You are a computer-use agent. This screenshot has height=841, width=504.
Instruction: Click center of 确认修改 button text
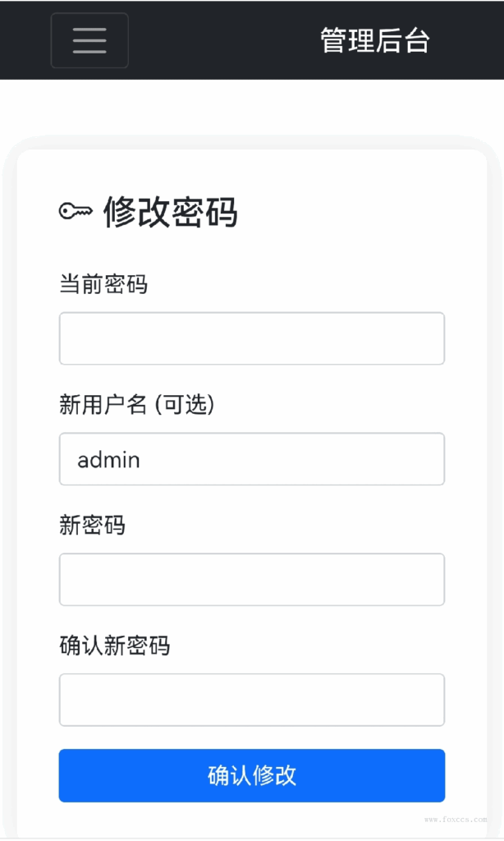[250, 774]
